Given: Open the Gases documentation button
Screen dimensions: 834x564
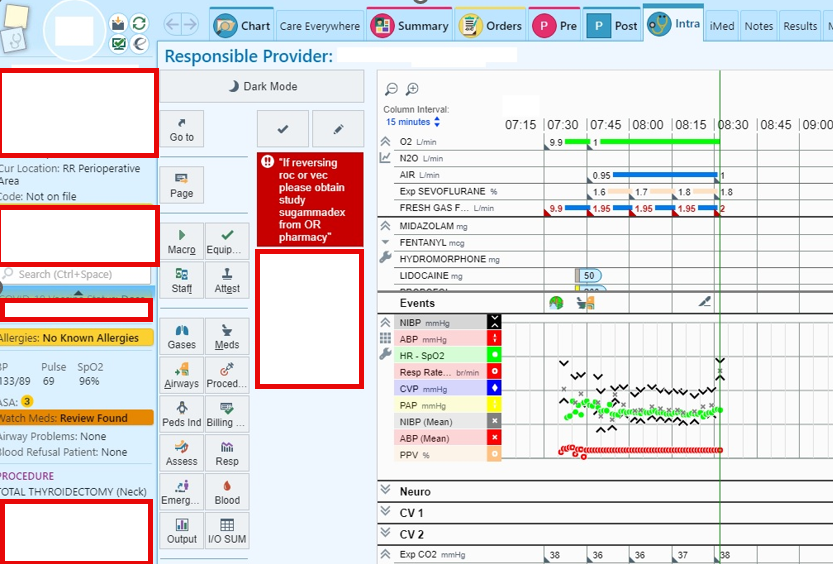Looking at the screenshot, I should click(181, 335).
